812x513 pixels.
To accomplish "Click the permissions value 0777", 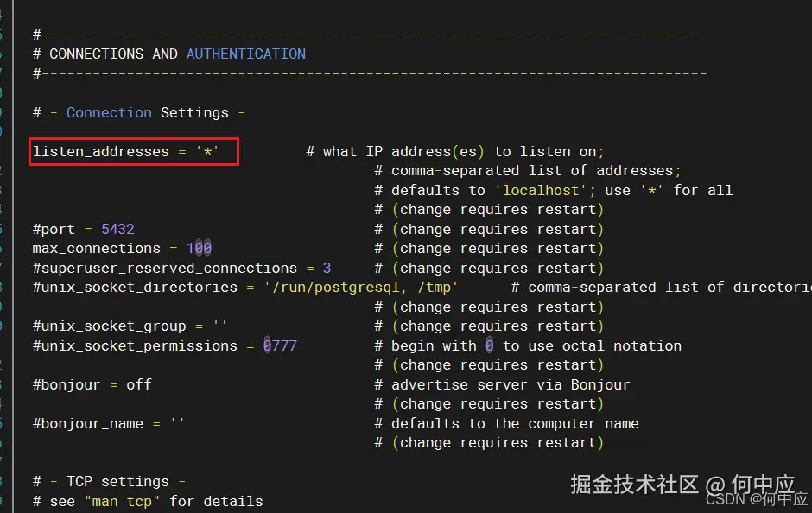I will point(280,345).
